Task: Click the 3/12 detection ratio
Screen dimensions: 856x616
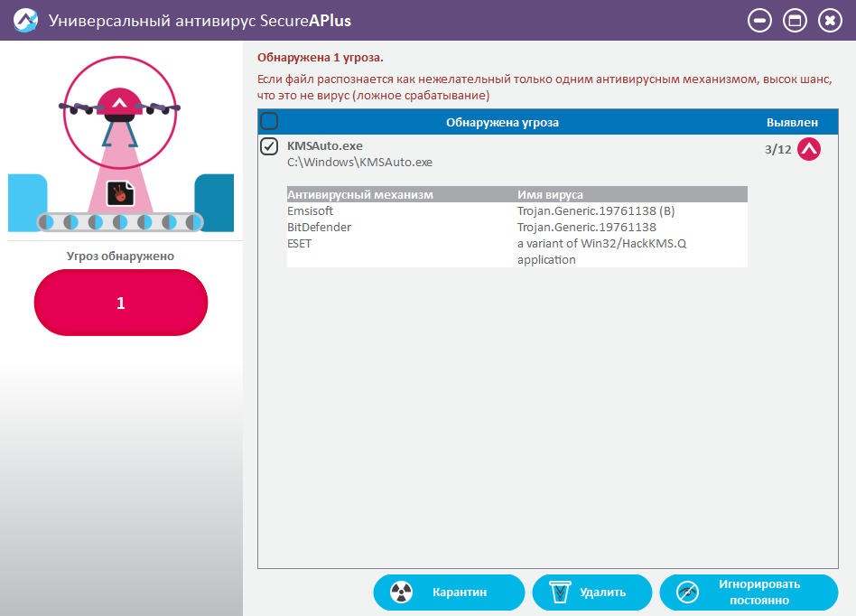Action: [x=778, y=149]
